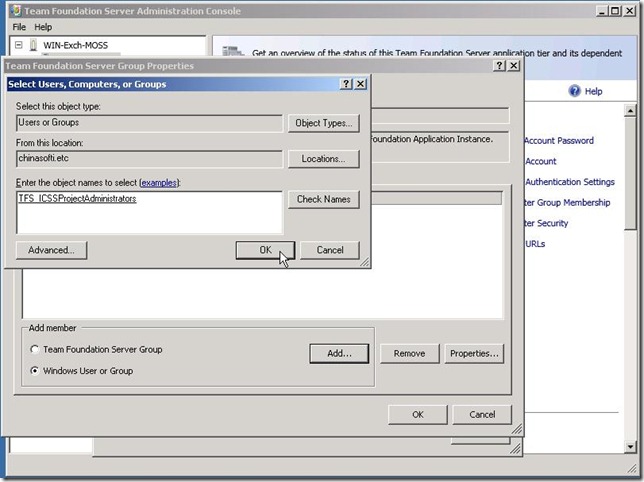644x482 pixels.
Task: Click the console pane vertical scrollbar thumb
Action: pyautogui.click(x=630, y=173)
